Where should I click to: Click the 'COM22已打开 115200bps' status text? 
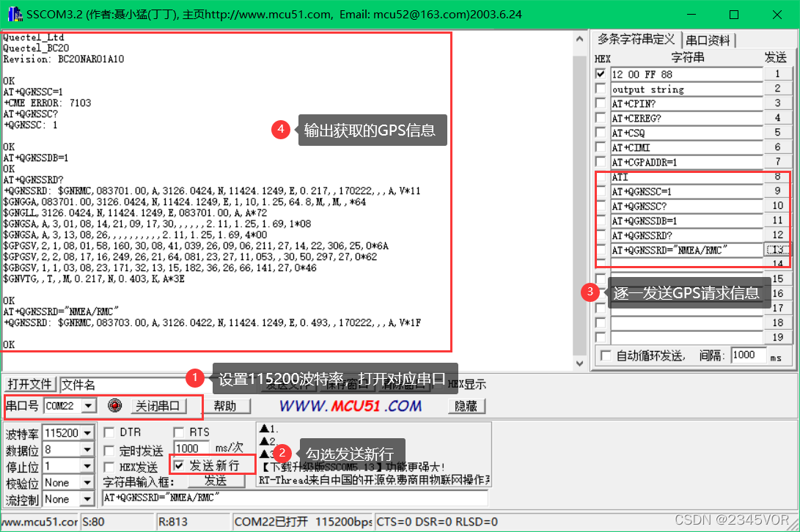click(x=303, y=522)
